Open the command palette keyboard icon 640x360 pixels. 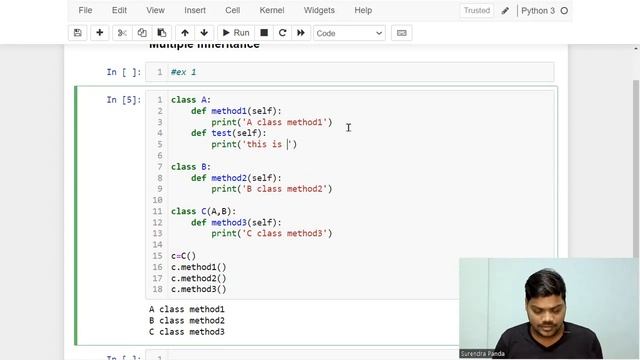(402, 33)
